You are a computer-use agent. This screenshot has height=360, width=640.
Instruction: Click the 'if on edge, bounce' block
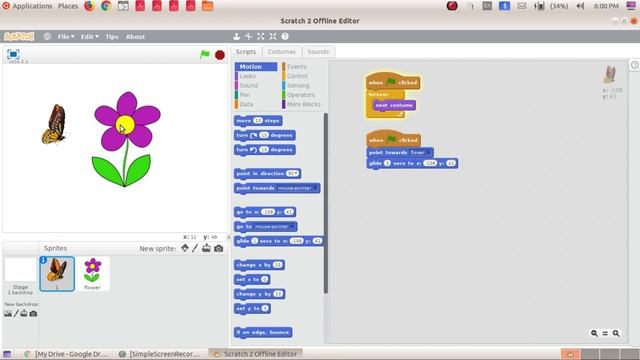263,332
